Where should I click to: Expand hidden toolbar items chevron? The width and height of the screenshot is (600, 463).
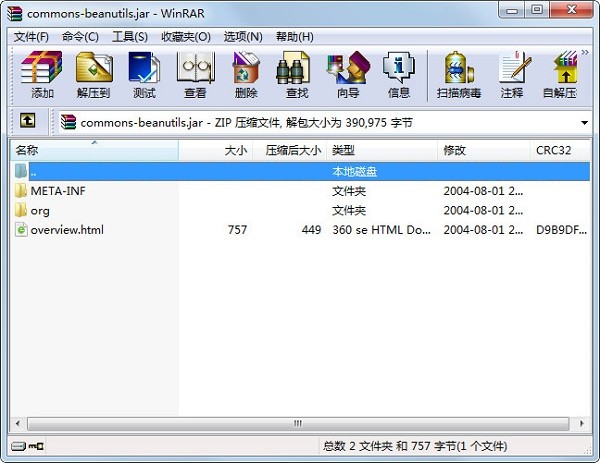[585, 52]
